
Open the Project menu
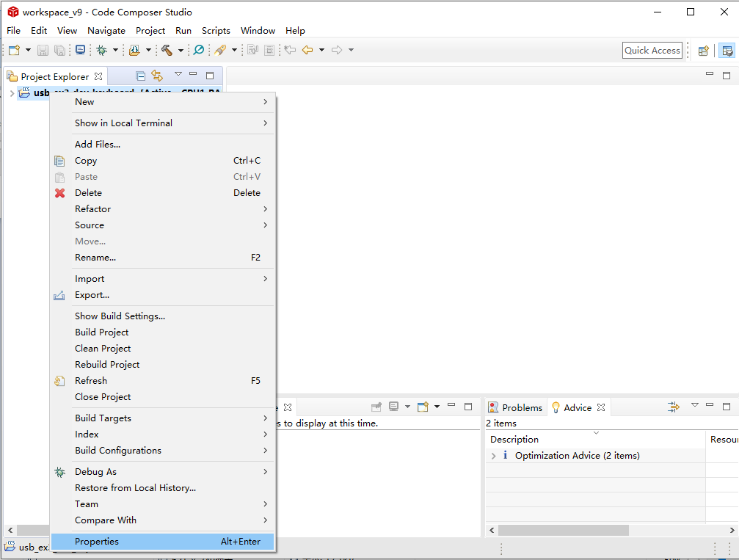(x=150, y=31)
